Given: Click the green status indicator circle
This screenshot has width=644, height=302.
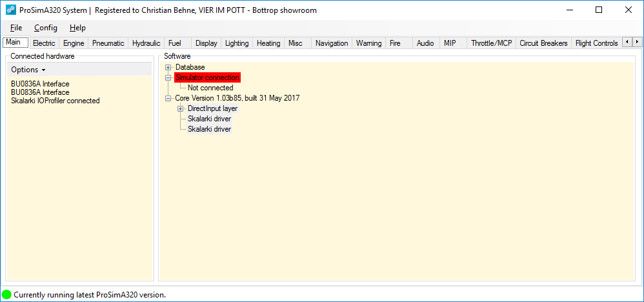Looking at the screenshot, I should [6, 295].
